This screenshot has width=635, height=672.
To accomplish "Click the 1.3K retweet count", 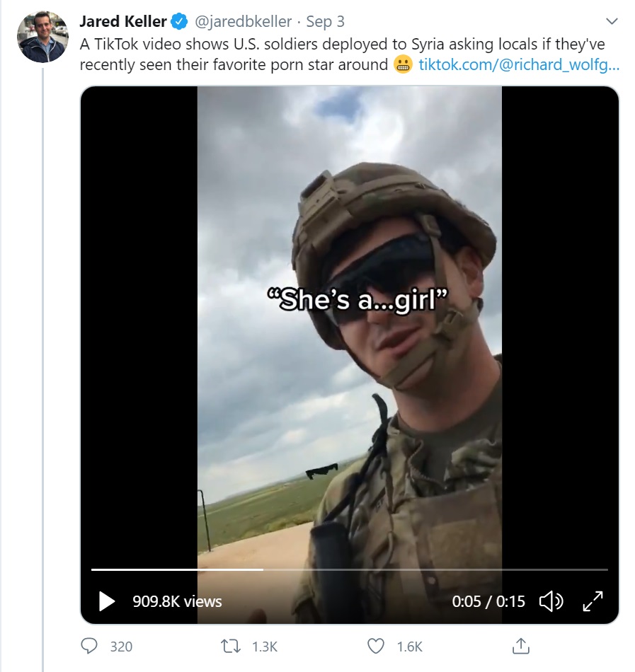I will (265, 647).
